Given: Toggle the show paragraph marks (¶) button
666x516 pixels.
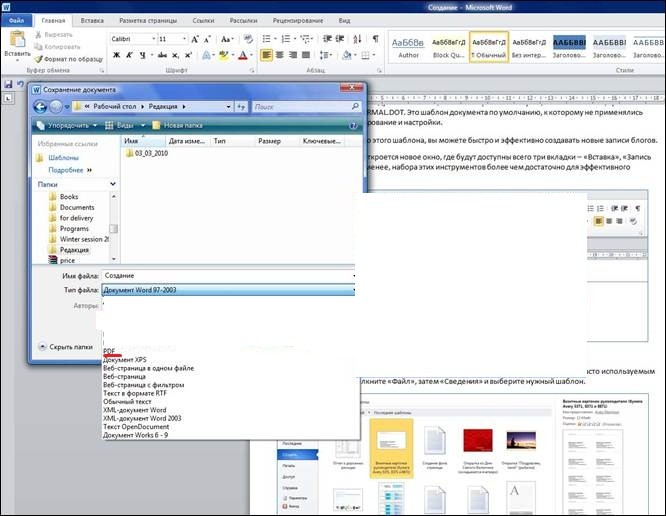Looking at the screenshot, I should 375,39.
